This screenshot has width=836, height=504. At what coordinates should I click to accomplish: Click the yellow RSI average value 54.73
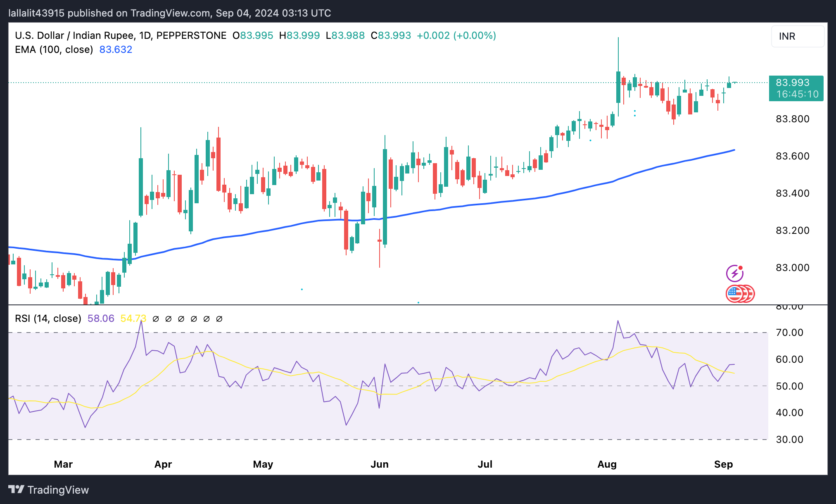[133, 319]
